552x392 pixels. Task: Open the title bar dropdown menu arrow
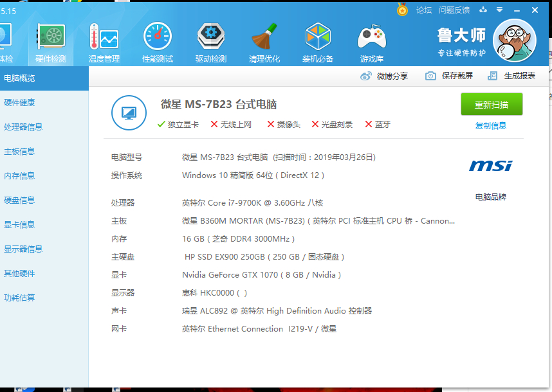499,10
